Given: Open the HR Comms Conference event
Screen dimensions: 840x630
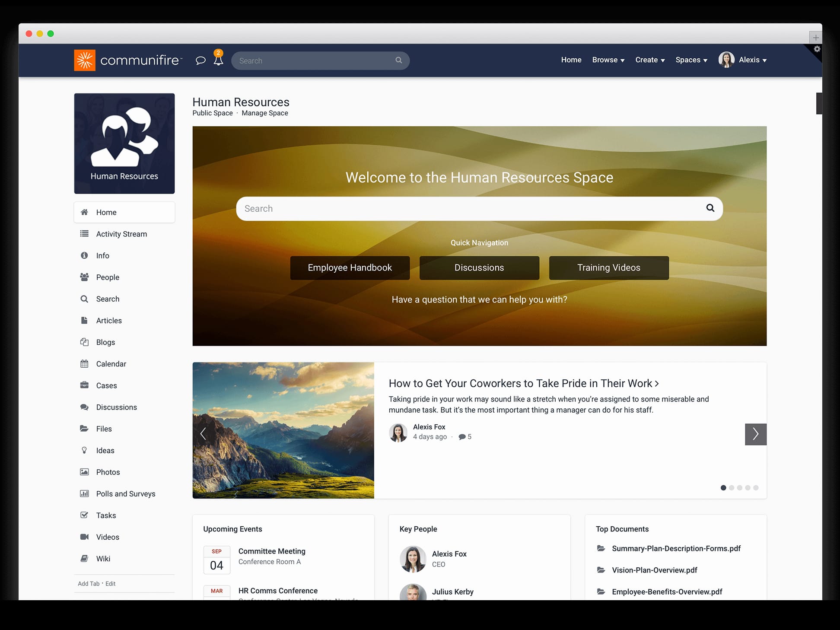Looking at the screenshot, I should click(x=278, y=591).
